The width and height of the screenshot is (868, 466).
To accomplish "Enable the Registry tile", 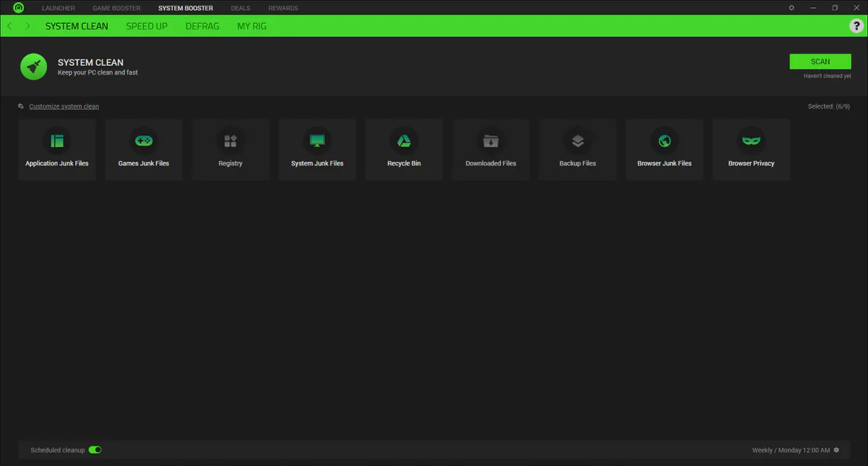I will [x=231, y=149].
